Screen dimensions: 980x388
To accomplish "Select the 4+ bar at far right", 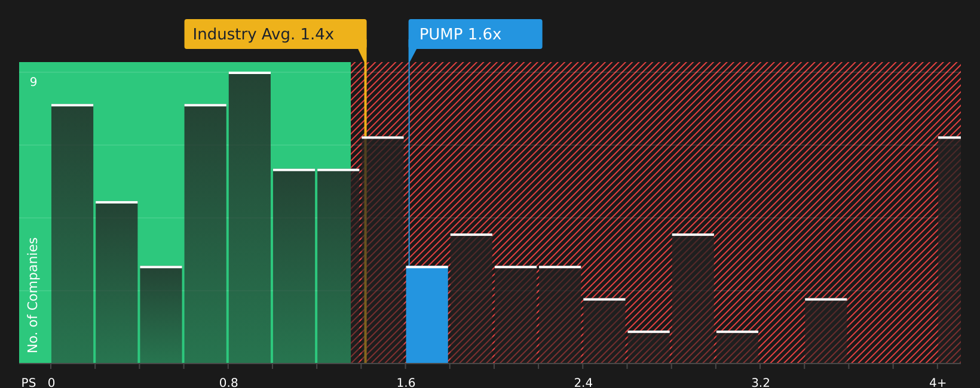I will click(950, 250).
